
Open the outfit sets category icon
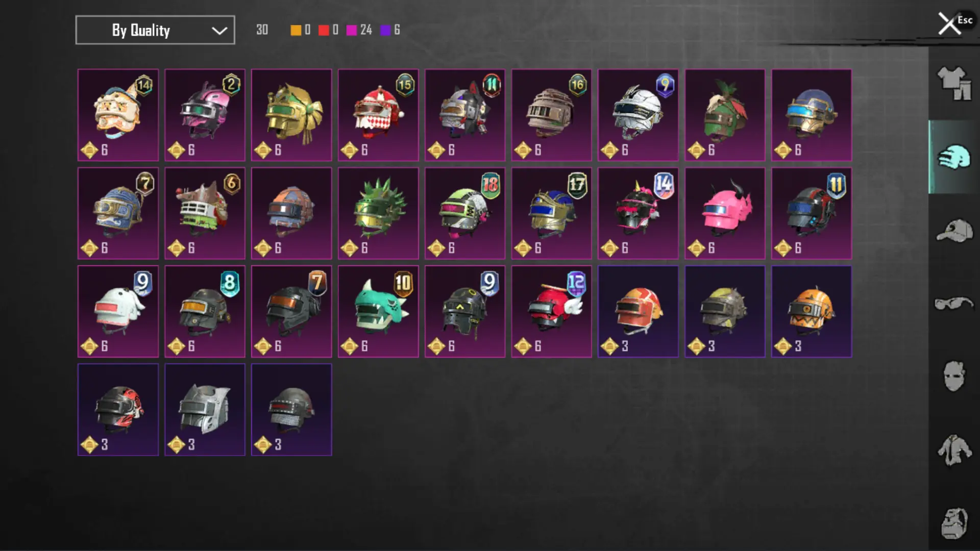tap(954, 84)
